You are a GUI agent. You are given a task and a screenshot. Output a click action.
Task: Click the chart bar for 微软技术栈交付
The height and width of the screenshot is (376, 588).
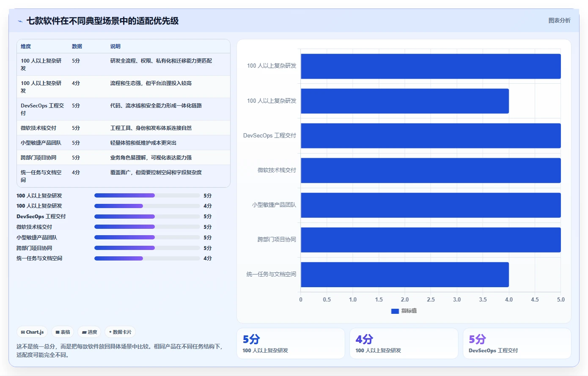(x=431, y=170)
